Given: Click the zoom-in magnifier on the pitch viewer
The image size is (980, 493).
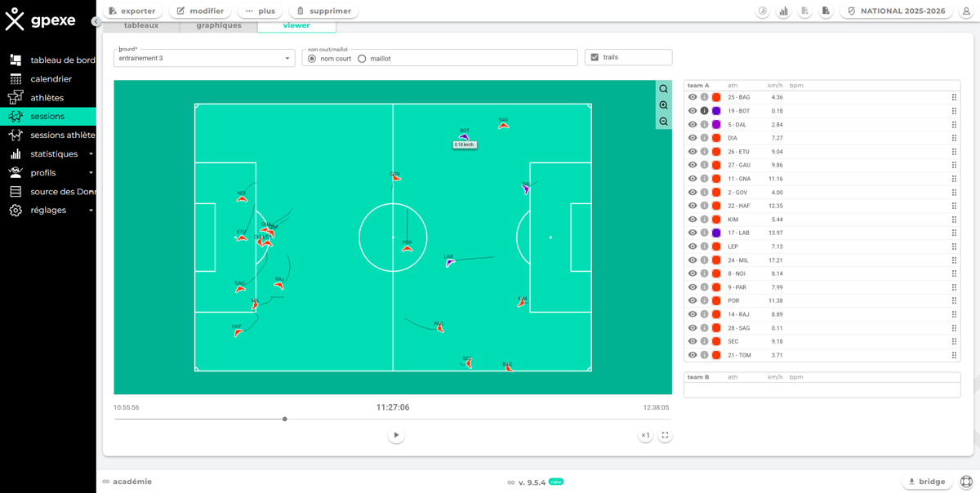Looking at the screenshot, I should [663, 104].
